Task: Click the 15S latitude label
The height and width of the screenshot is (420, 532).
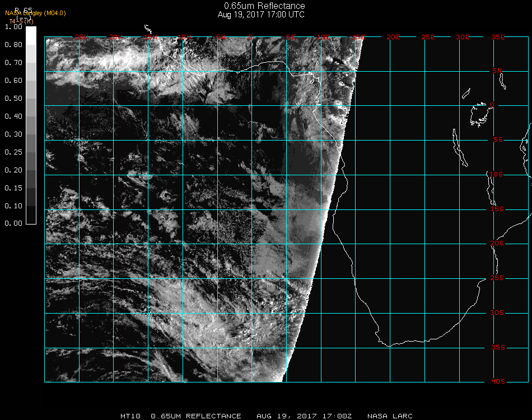Action: click(497, 209)
